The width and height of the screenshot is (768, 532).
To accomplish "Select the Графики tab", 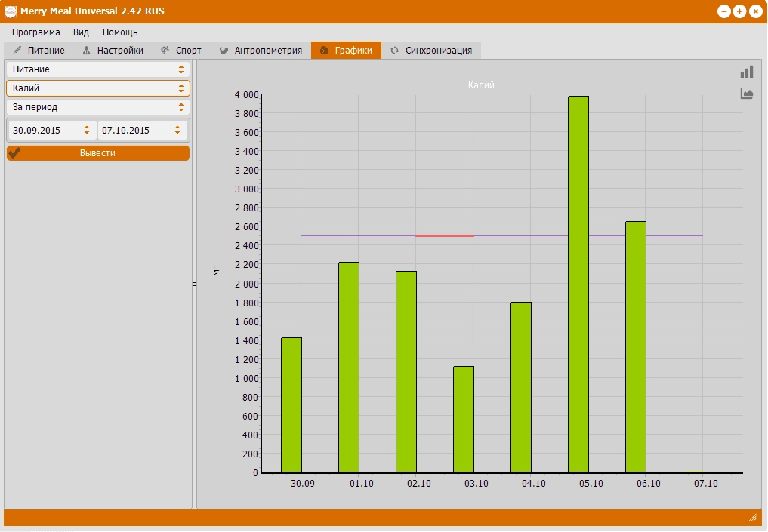I will 346,51.
